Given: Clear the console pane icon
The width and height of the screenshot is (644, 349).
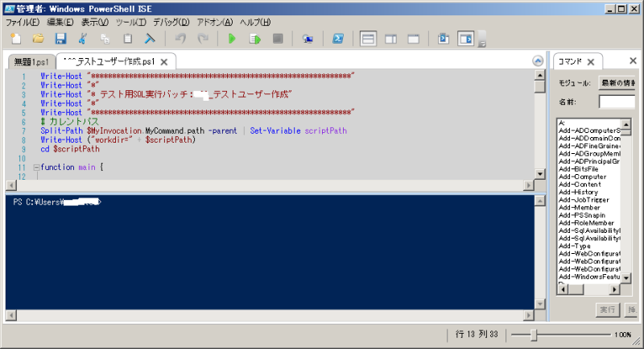Looking at the screenshot, I should pyautogui.click(x=150, y=39).
